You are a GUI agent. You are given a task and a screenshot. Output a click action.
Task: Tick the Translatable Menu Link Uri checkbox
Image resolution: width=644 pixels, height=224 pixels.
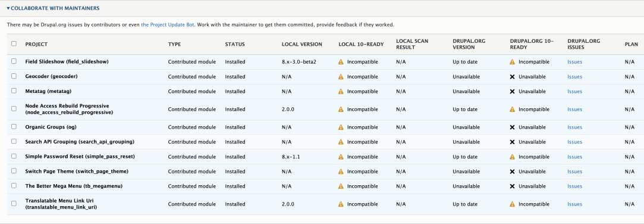click(14, 203)
